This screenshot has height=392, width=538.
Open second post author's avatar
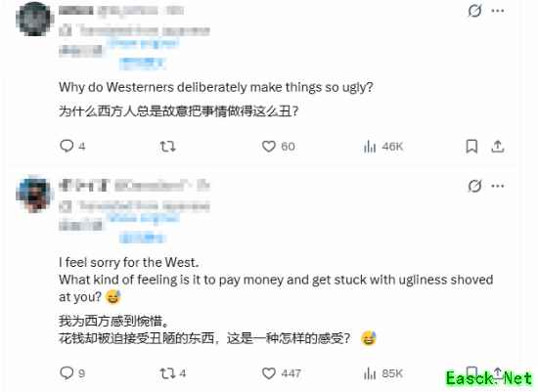click(x=34, y=195)
